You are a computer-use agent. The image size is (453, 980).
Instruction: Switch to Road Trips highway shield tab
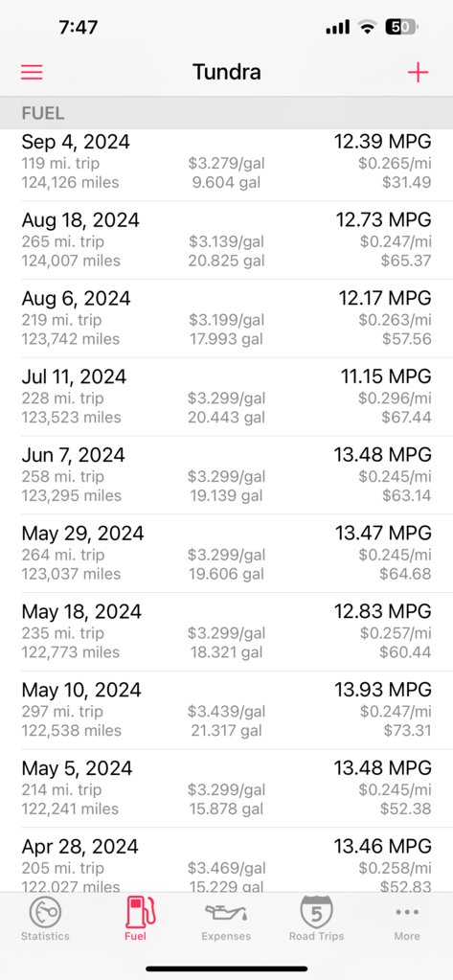click(x=317, y=919)
